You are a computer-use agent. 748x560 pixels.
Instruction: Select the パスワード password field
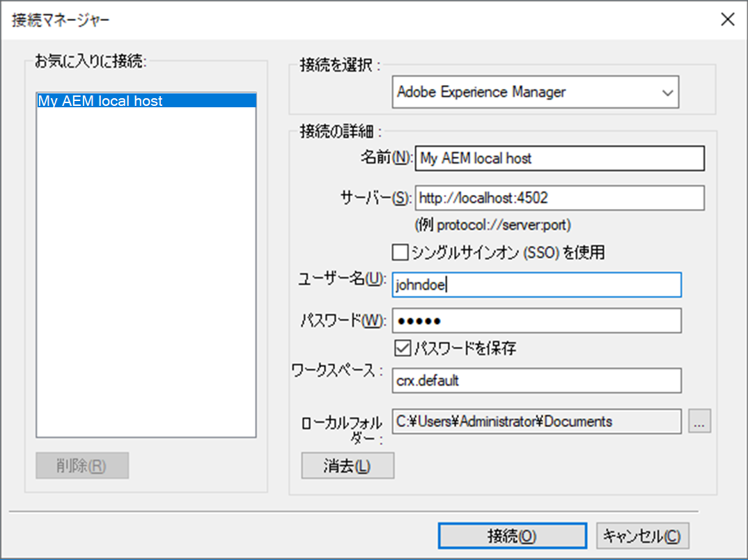click(x=536, y=320)
